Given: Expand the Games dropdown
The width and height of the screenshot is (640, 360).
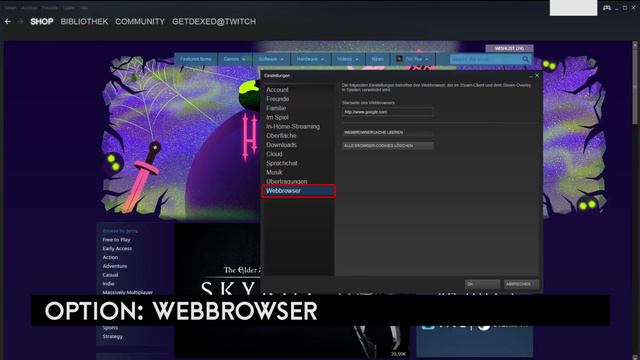Looking at the screenshot, I should [x=235, y=59].
